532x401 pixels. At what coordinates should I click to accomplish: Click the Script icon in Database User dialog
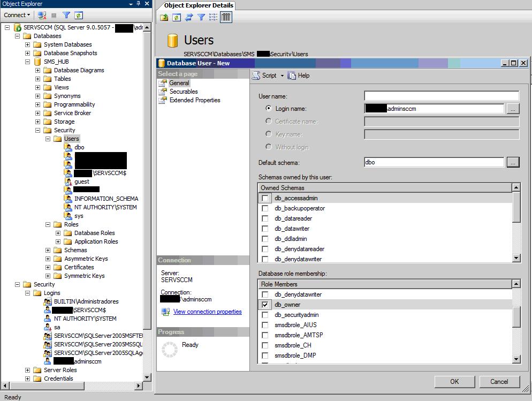click(x=256, y=75)
